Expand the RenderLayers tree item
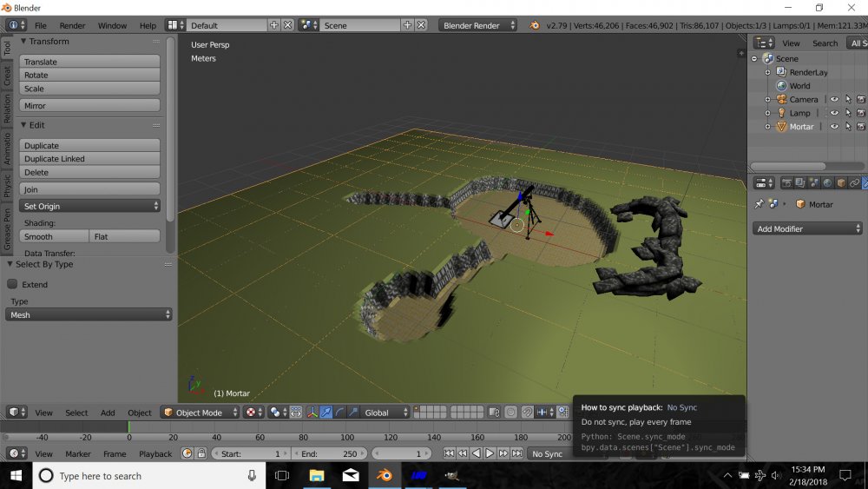Screen dimensions: 868x489 coord(768,72)
